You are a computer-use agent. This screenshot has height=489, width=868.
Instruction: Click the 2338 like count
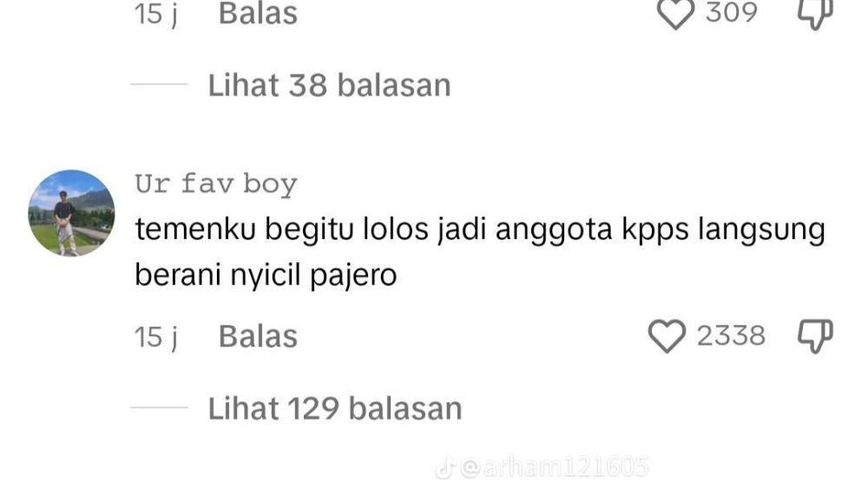click(731, 335)
